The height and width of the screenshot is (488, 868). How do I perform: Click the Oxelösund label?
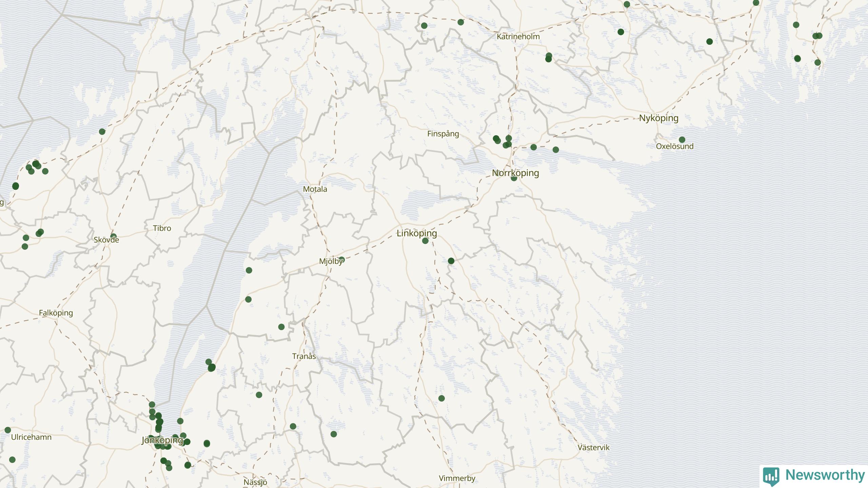coord(674,146)
